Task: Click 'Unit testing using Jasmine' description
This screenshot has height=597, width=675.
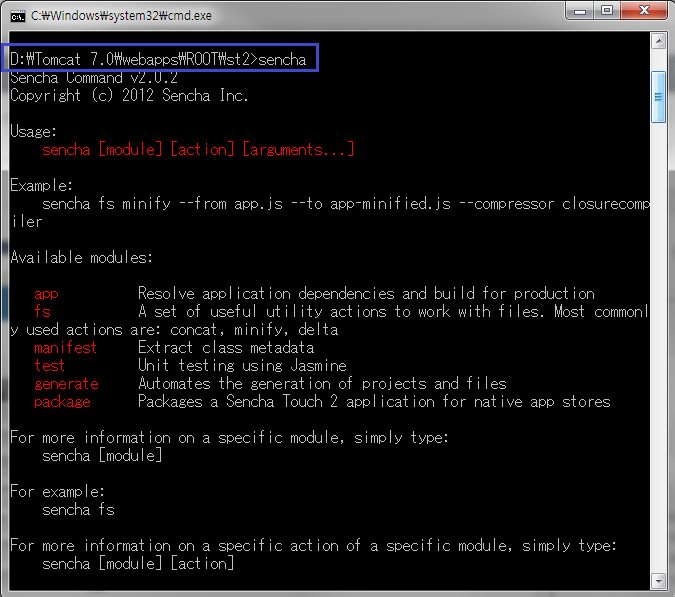Action: [x=242, y=366]
